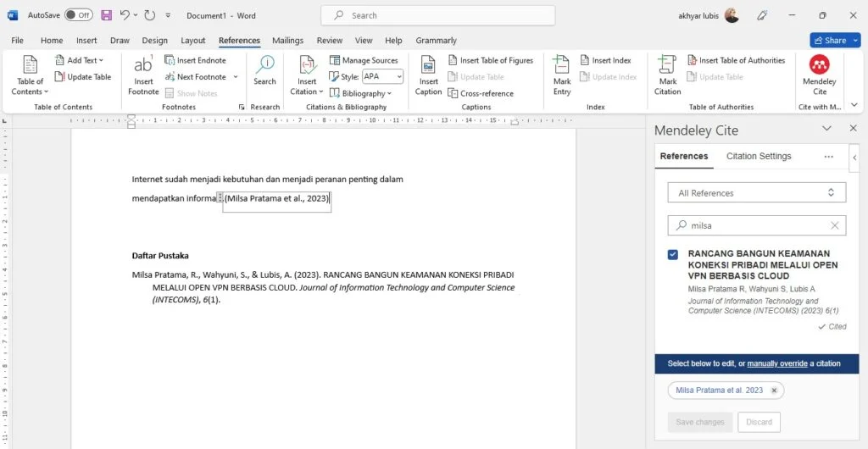The image size is (868, 449).
Task: Click the Discard button
Action: 759,422
